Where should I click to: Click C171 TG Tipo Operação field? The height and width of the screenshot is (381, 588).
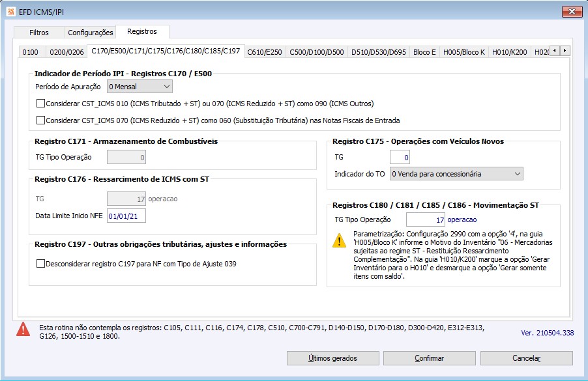click(x=126, y=158)
